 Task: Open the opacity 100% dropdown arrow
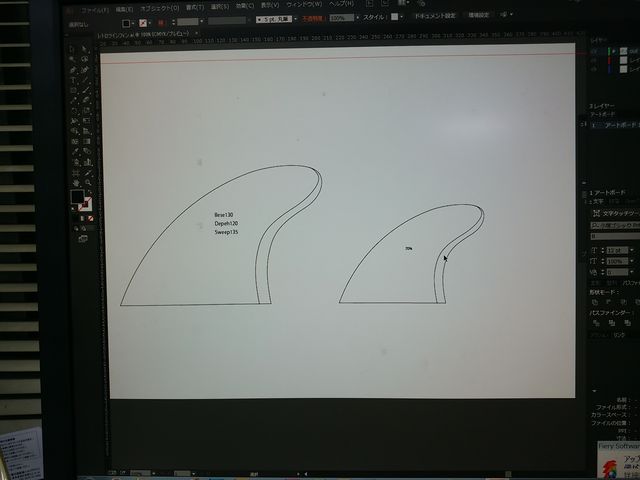[357, 18]
